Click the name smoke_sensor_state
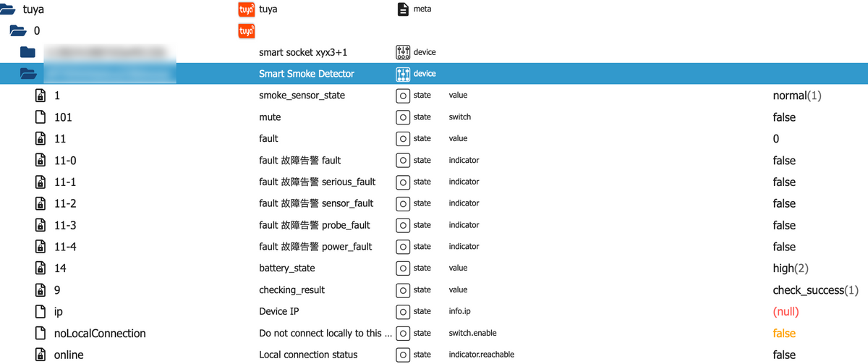This screenshot has height=364, width=868. pos(302,96)
